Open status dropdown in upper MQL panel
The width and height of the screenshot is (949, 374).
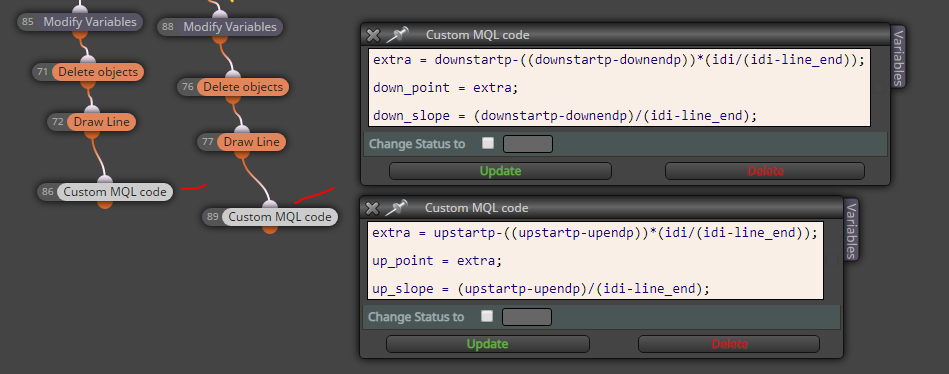point(528,144)
